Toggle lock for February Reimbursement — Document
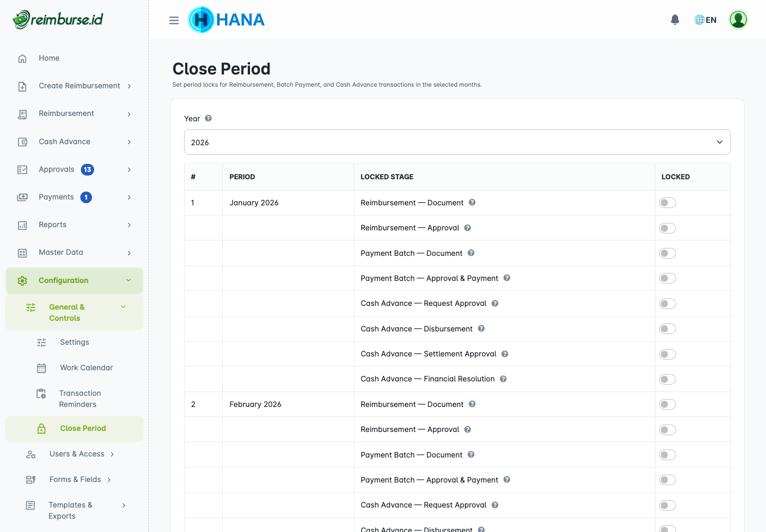 [x=668, y=404]
